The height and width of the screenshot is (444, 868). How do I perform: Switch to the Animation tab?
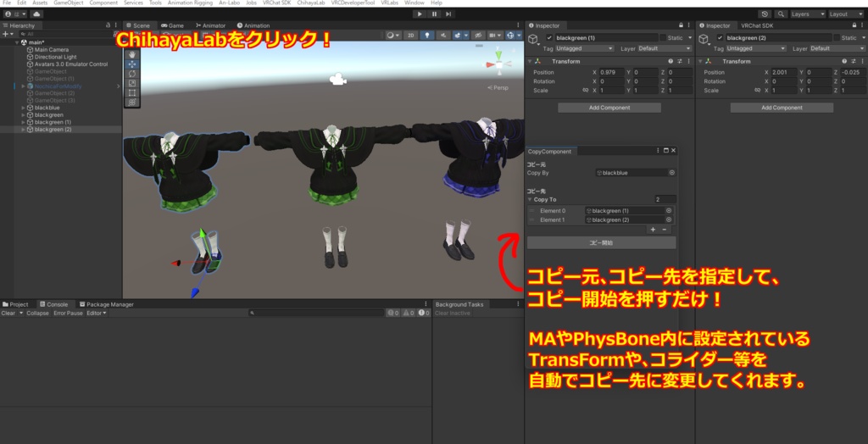tap(253, 25)
